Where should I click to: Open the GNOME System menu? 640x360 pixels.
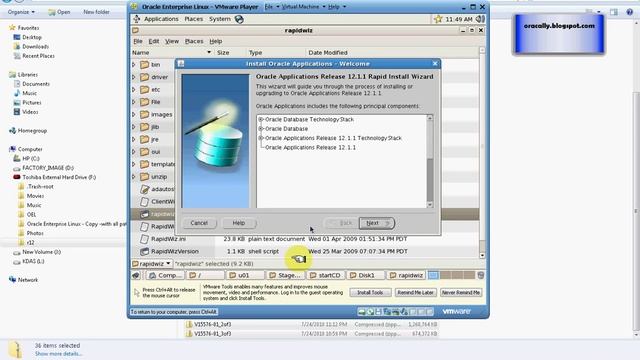(x=220, y=19)
